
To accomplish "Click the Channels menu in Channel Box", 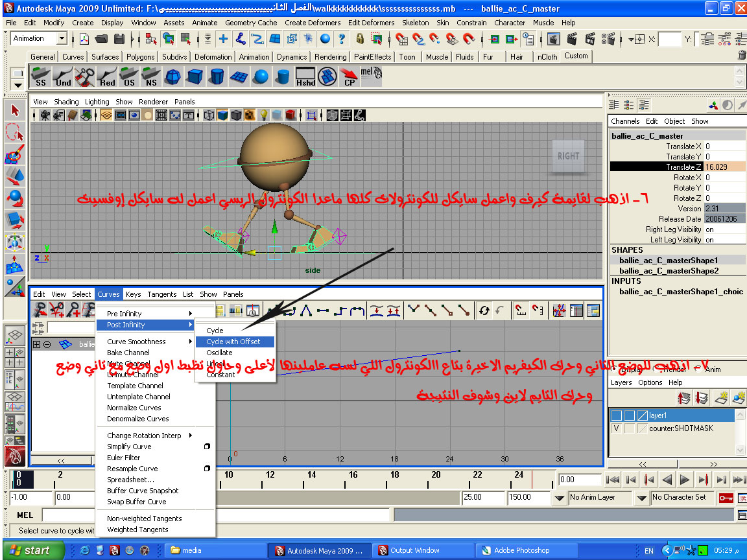I will click(x=624, y=121).
